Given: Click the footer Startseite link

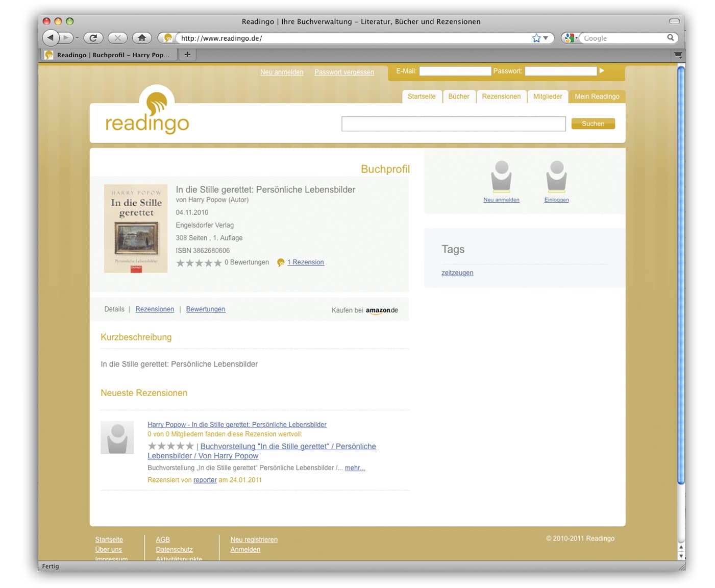Looking at the screenshot, I should pos(109,540).
